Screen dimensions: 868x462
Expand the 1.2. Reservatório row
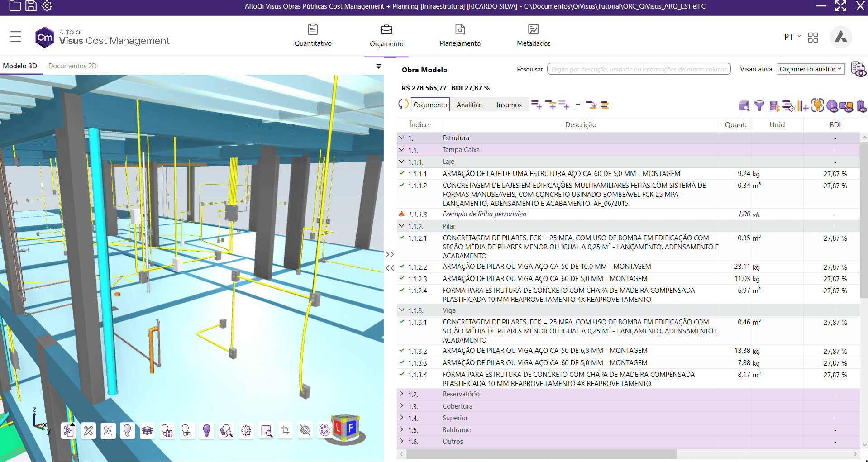click(401, 394)
